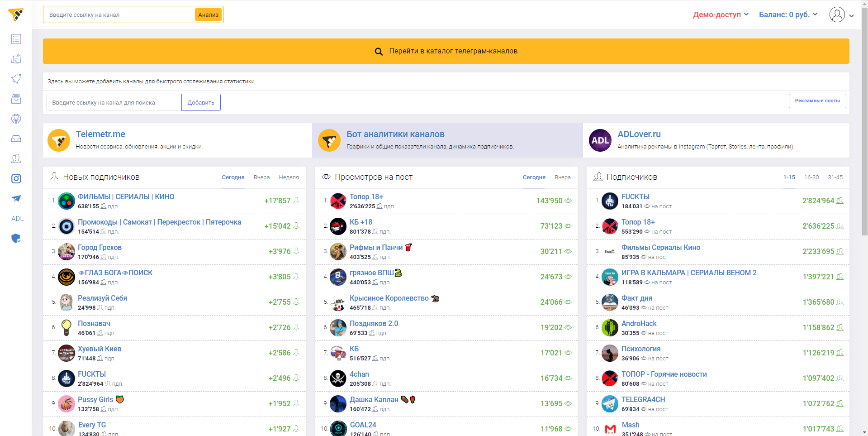Click Перейти в каталог телеграм-каналов banner
The width and height of the screenshot is (868, 436).
click(446, 51)
